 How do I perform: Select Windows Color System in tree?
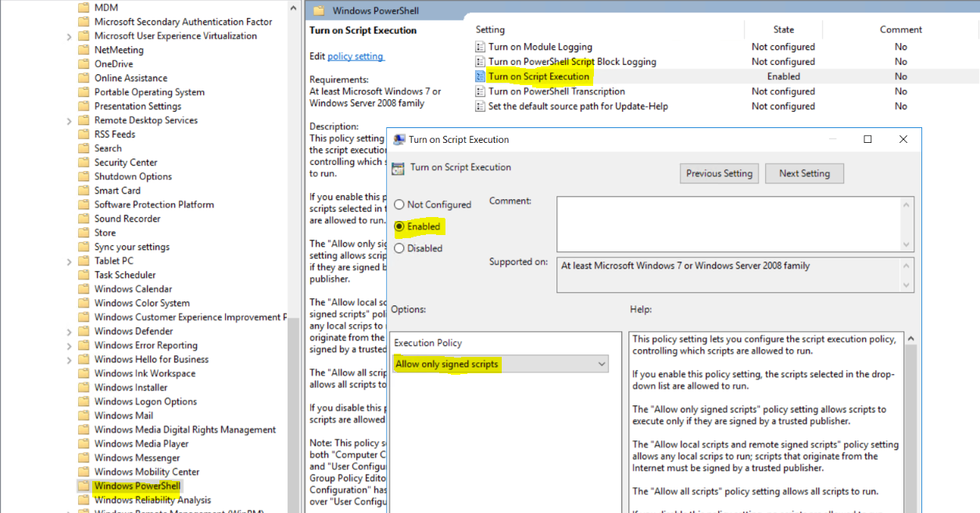coord(142,303)
